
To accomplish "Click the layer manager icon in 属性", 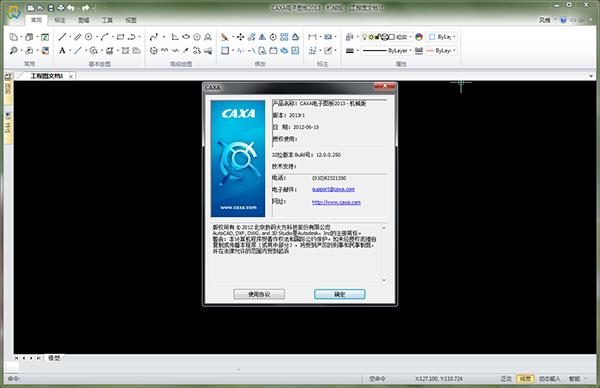I will click(349, 37).
